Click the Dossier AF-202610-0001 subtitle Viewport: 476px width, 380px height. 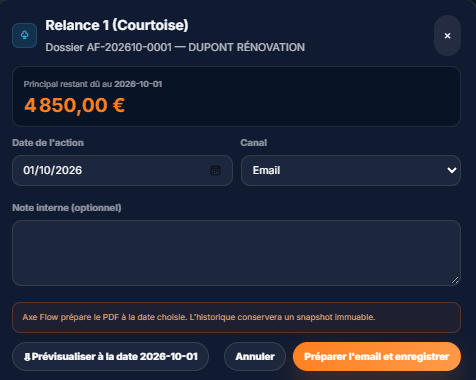coord(175,47)
